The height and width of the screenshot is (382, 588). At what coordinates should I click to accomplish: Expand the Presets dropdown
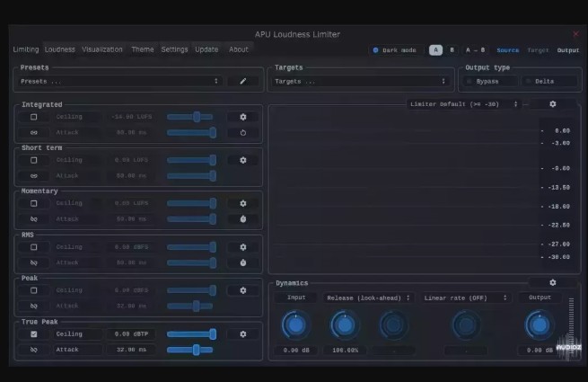click(x=119, y=81)
